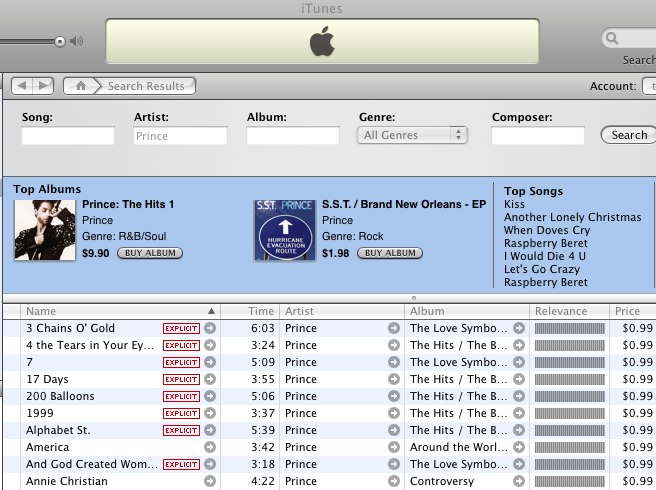The height and width of the screenshot is (490, 656).
Task: Click Search Results breadcrumb
Action: [x=146, y=86]
